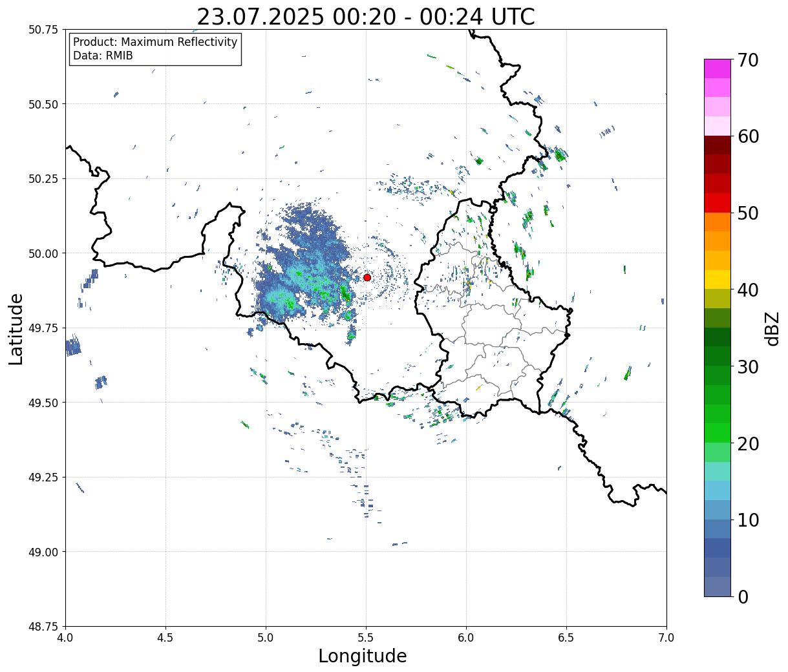Click the latitude tick label 50.50
Viewport: 788px width, 672px height.
click(43, 104)
